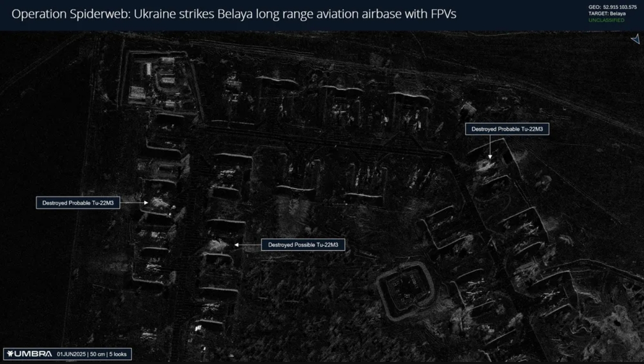The image size is (644, 364).
Task: Click the north arrow compass icon
Action: pos(635,39)
